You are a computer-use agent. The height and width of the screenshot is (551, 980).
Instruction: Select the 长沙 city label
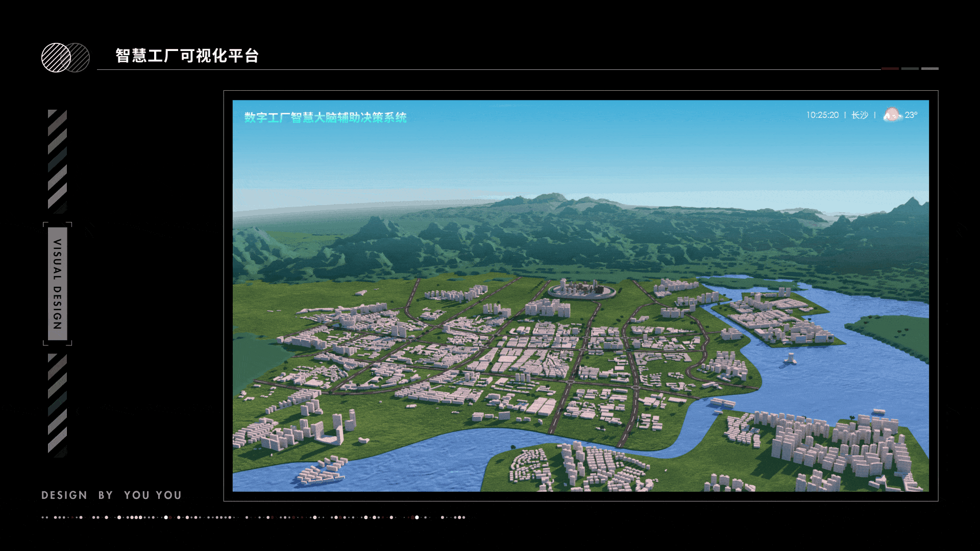[860, 115]
